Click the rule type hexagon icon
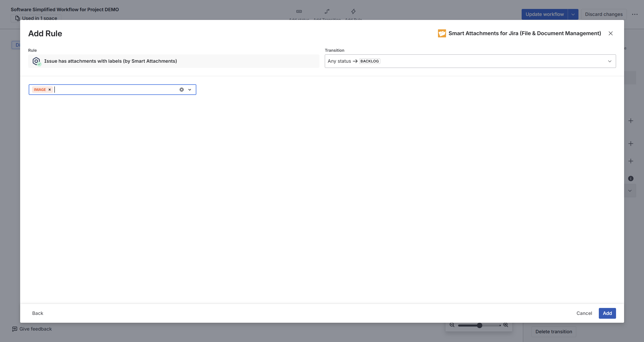The width and height of the screenshot is (644, 342). coord(36,61)
